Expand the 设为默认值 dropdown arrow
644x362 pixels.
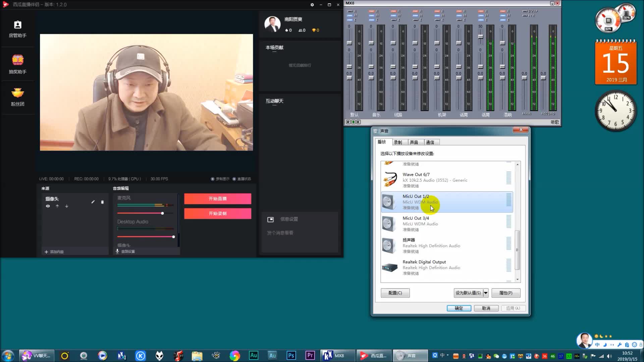click(485, 293)
